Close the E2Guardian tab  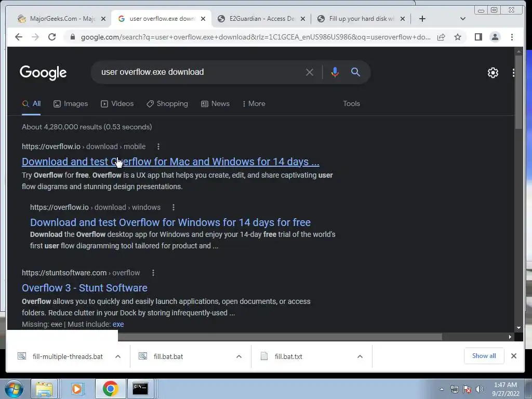pos(303,19)
